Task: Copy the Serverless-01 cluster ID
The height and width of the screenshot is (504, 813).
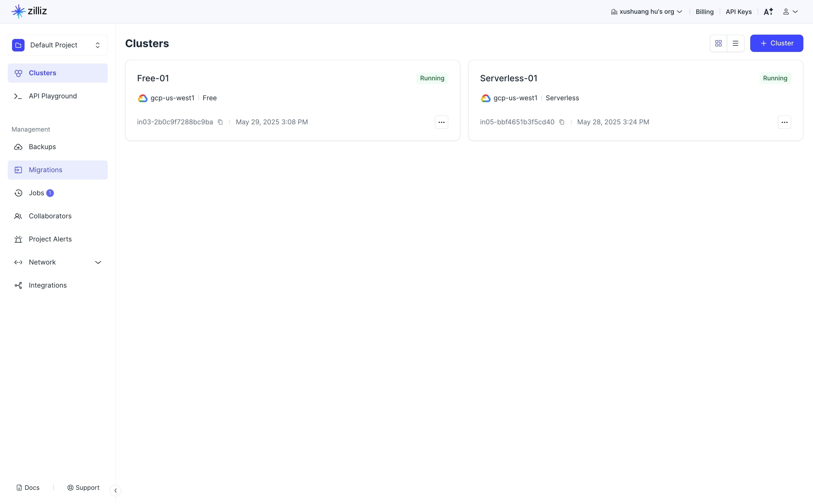Action: coord(562,122)
